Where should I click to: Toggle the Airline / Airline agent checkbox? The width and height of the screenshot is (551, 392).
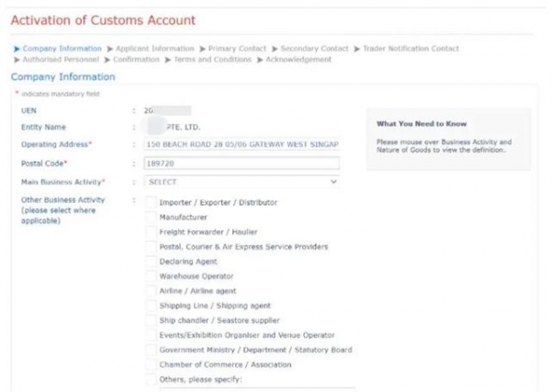[x=151, y=290]
